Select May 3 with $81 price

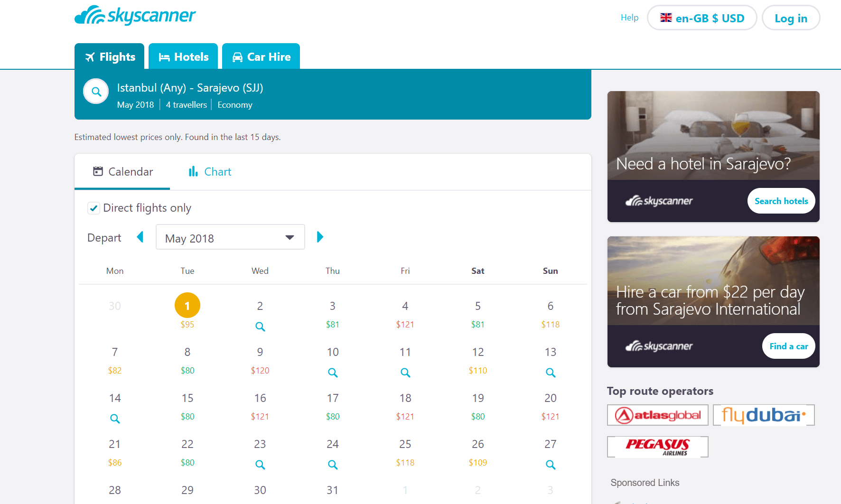coord(333,314)
